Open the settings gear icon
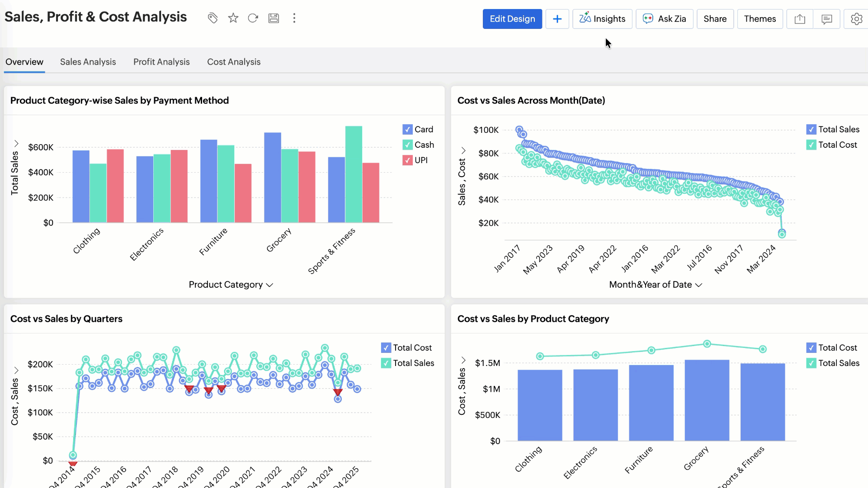Image resolution: width=868 pixels, height=488 pixels. pyautogui.click(x=856, y=19)
